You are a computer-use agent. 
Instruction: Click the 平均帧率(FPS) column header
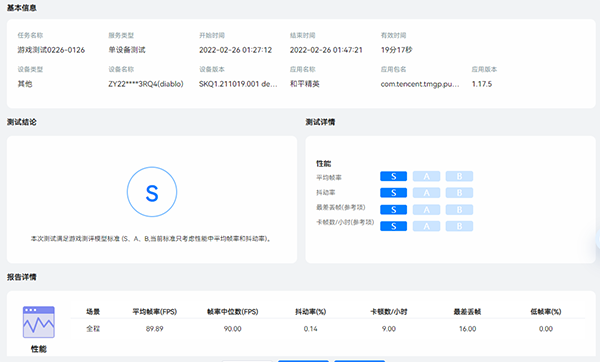coord(155,311)
